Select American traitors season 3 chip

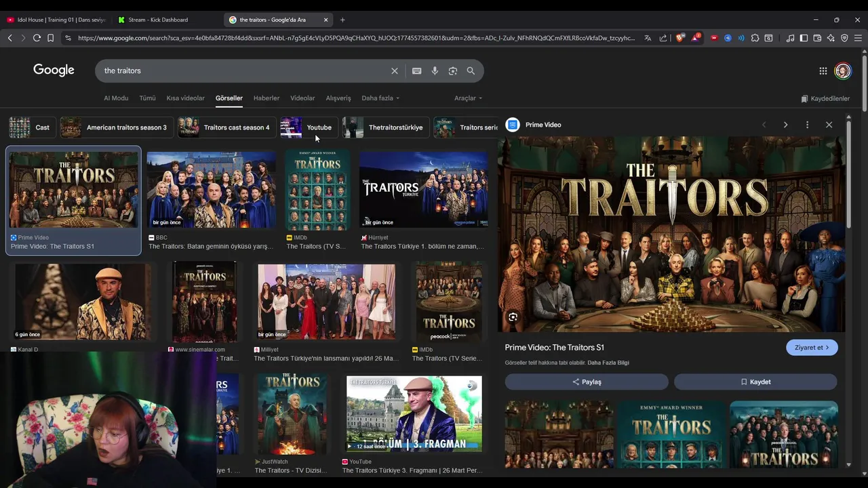[x=115, y=127]
